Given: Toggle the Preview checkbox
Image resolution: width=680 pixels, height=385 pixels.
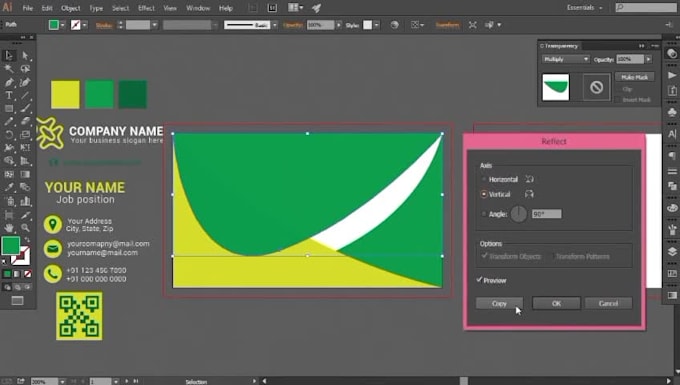Looking at the screenshot, I should (x=479, y=280).
